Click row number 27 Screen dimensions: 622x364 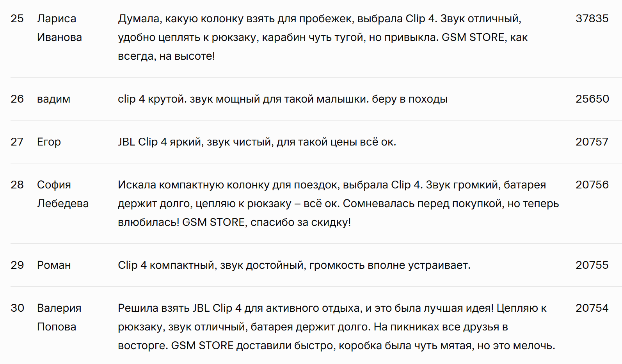point(17,142)
